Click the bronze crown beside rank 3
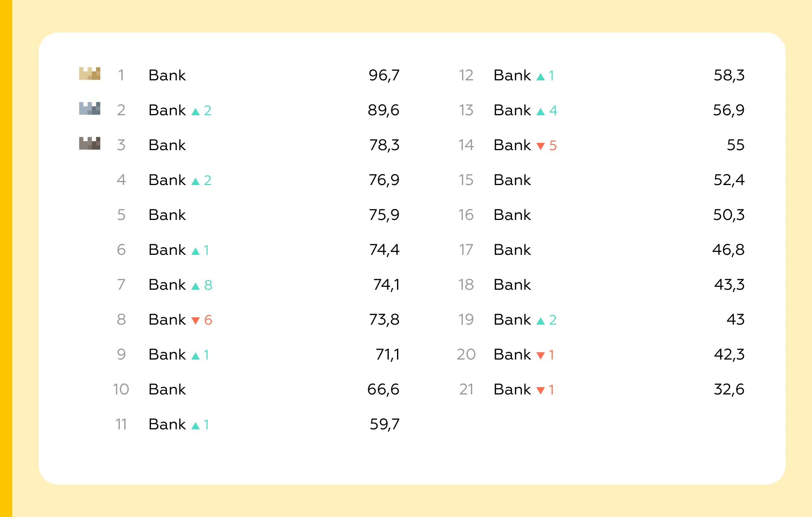Image resolution: width=812 pixels, height=517 pixels. tap(89, 143)
